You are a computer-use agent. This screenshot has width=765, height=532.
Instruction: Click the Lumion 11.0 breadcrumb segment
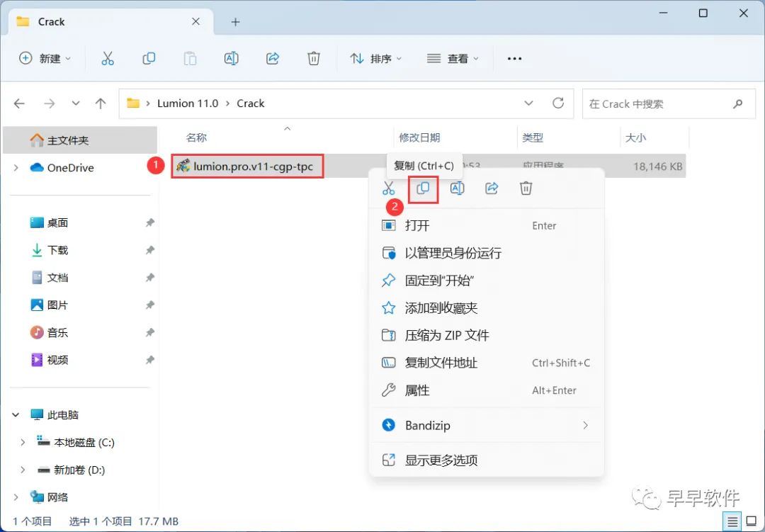(x=187, y=103)
